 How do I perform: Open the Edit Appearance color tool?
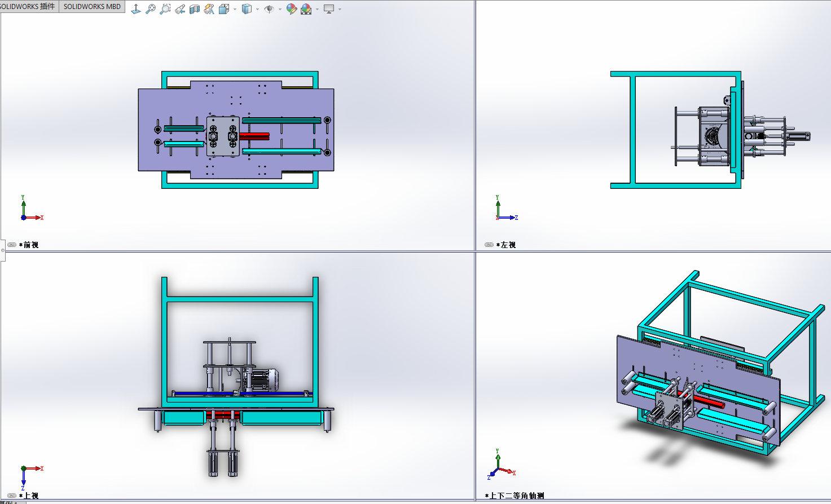click(292, 9)
